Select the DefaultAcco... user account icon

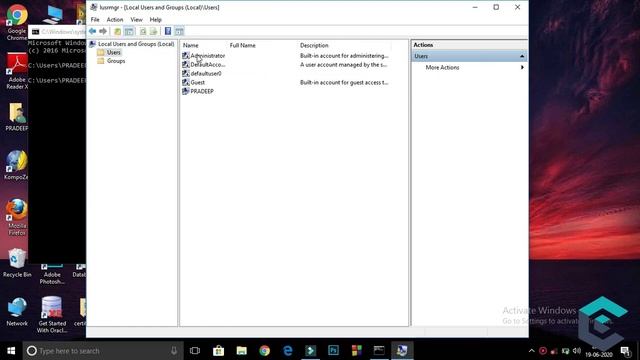click(186, 64)
